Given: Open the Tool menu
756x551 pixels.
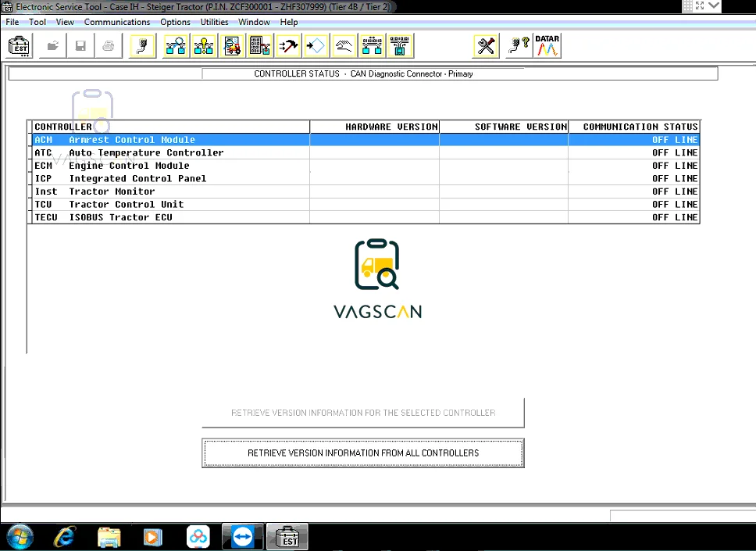Looking at the screenshot, I should [37, 22].
